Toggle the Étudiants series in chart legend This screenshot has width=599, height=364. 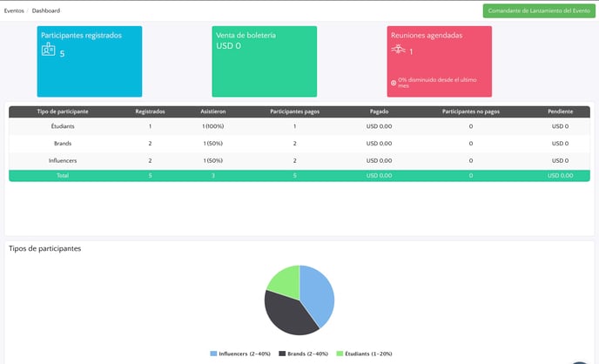pyautogui.click(x=364, y=354)
